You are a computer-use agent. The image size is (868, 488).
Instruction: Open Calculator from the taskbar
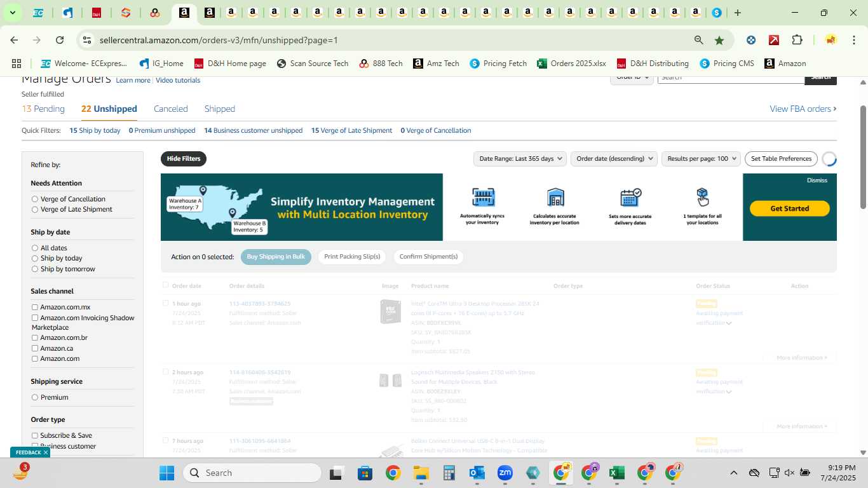point(449,473)
